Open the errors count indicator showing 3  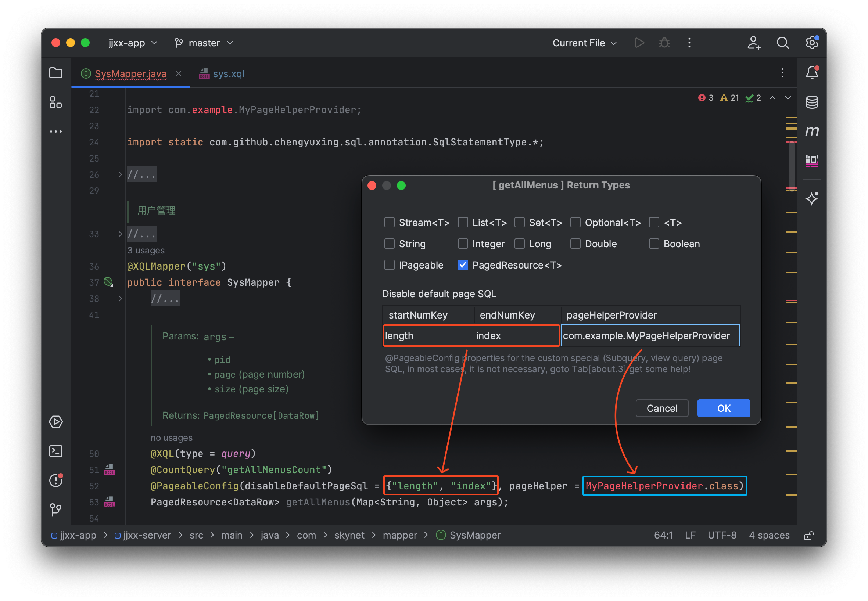click(706, 98)
